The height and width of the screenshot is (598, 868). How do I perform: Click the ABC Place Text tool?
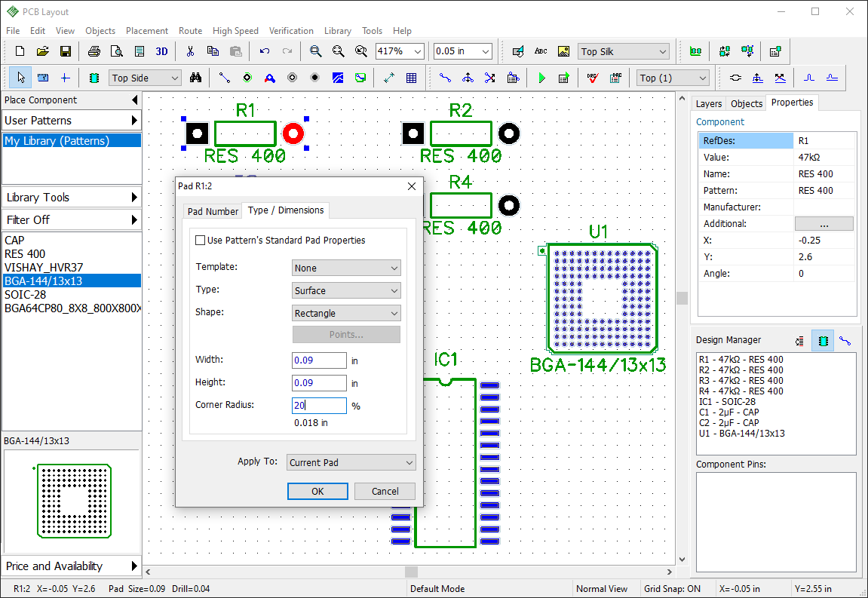pos(541,51)
